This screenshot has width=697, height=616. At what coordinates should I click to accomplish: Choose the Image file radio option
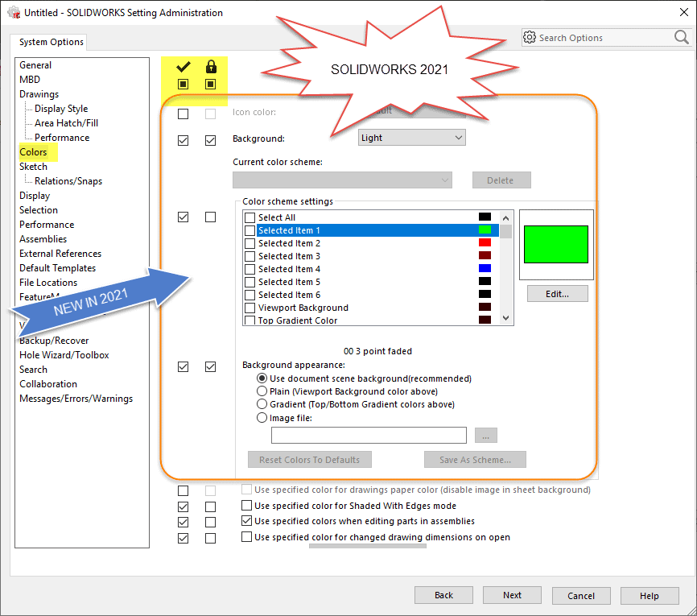(262, 418)
